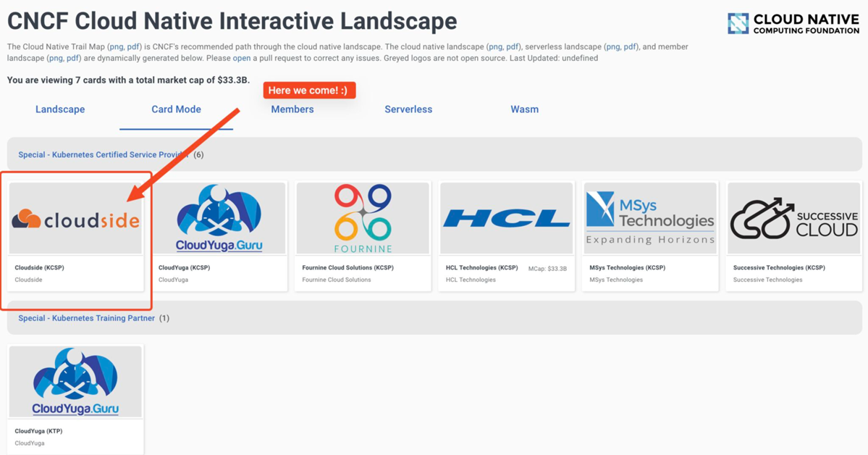This screenshot has width=868, height=455.
Task: Open the cloud native landscape png link
Action: pyautogui.click(x=496, y=46)
